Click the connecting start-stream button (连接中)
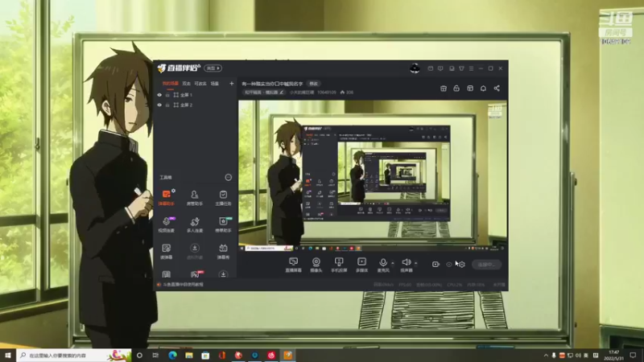644x362 pixels. (x=487, y=265)
